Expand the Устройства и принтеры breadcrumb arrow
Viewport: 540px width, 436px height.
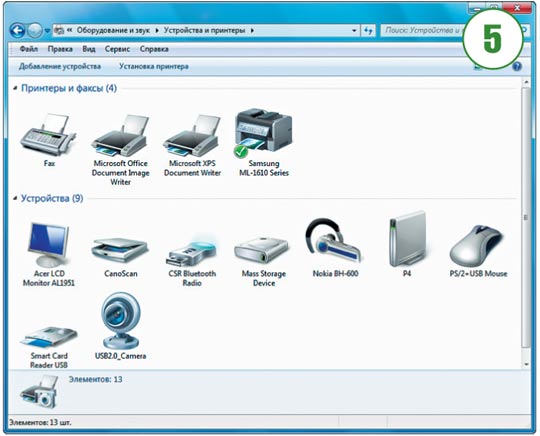(x=252, y=31)
